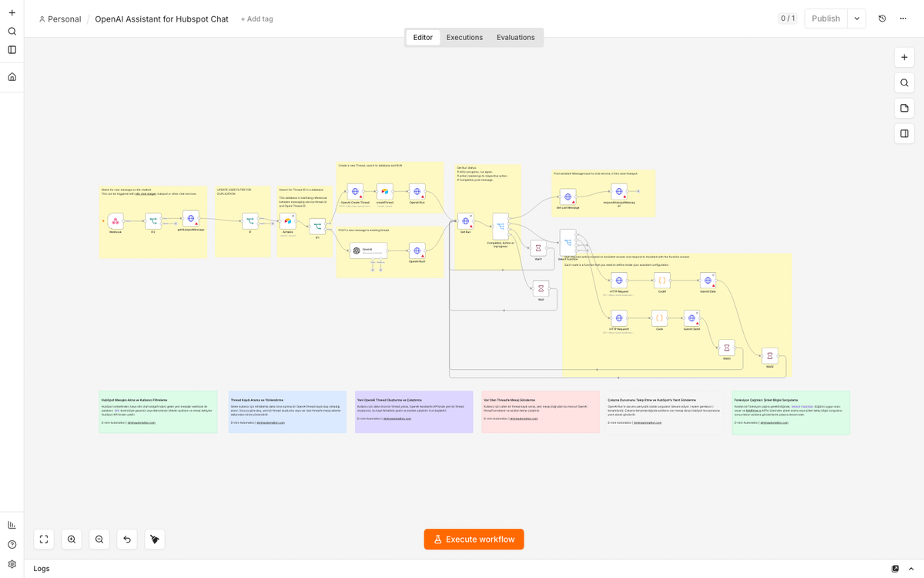Select the OpenAI Message Assistant node
The width and height of the screenshot is (924, 578).
[x=368, y=250]
